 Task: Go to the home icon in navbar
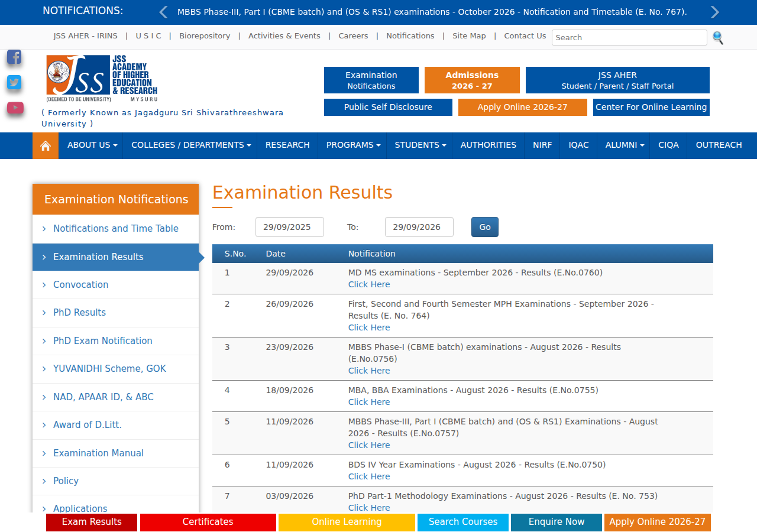click(46, 145)
